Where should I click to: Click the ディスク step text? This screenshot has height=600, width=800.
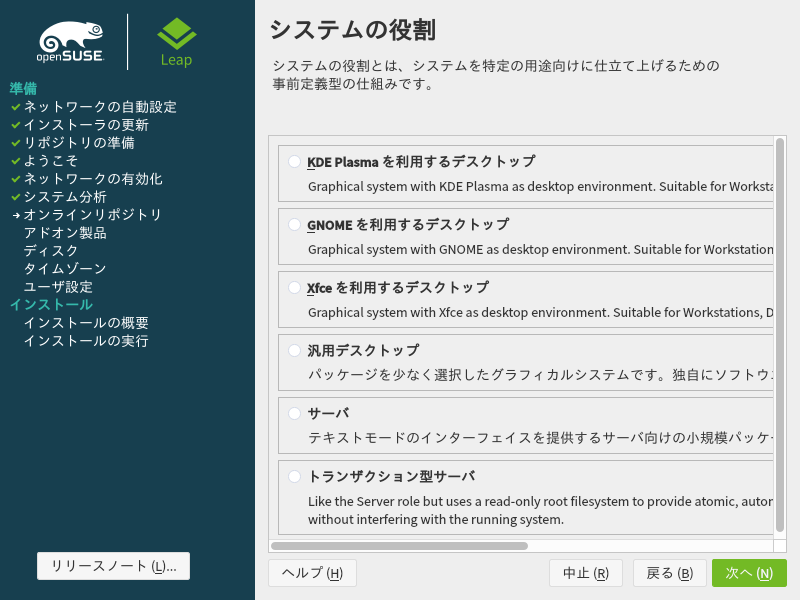coord(51,251)
